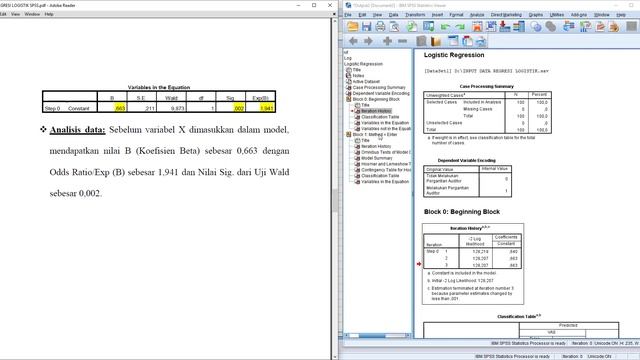Select Active Dataset in the outline tree

[x=366, y=82]
